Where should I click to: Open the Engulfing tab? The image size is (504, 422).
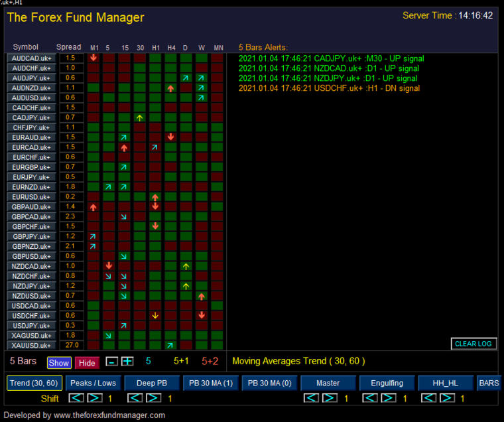[x=387, y=383]
